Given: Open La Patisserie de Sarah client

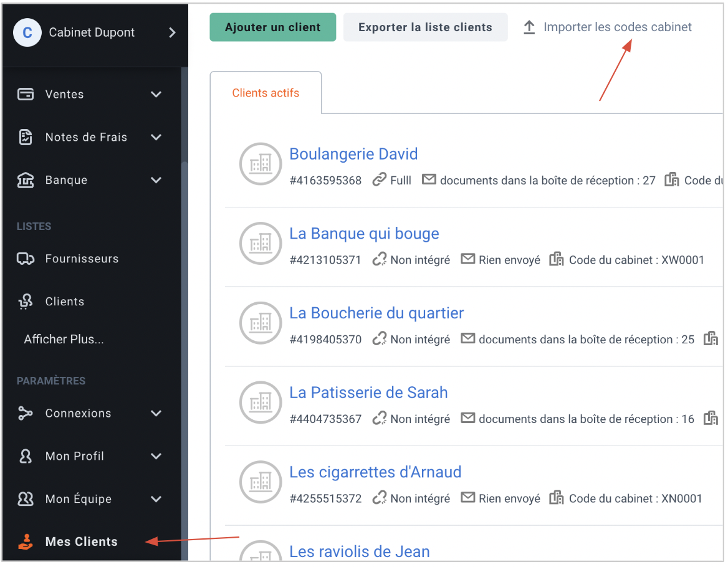Looking at the screenshot, I should point(368,393).
